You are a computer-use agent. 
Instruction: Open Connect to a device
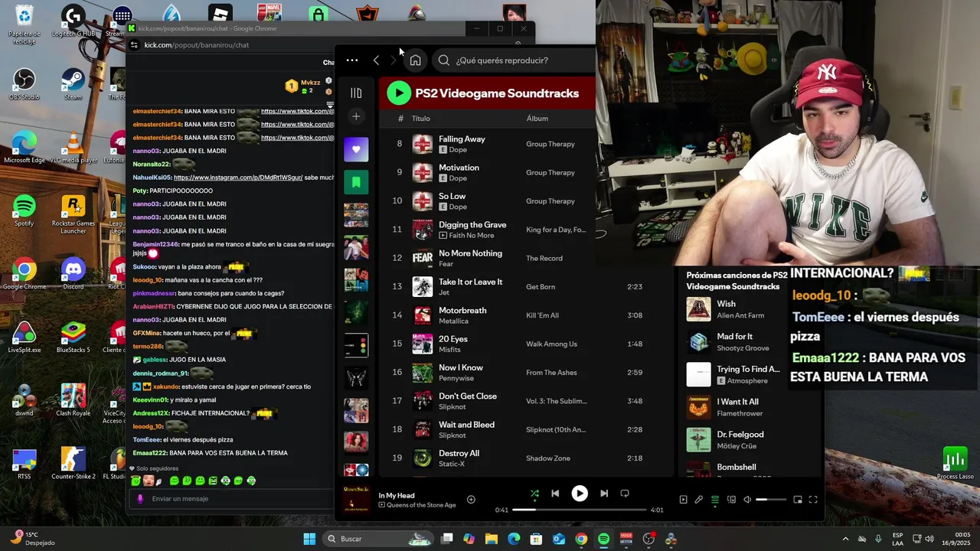pos(731,500)
